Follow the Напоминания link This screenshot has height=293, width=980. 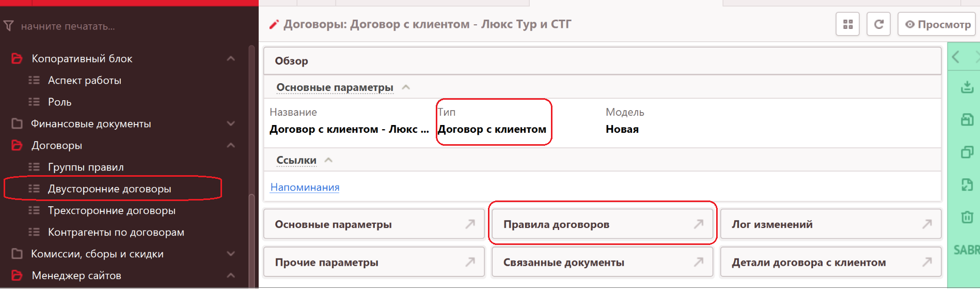pyautogui.click(x=305, y=187)
